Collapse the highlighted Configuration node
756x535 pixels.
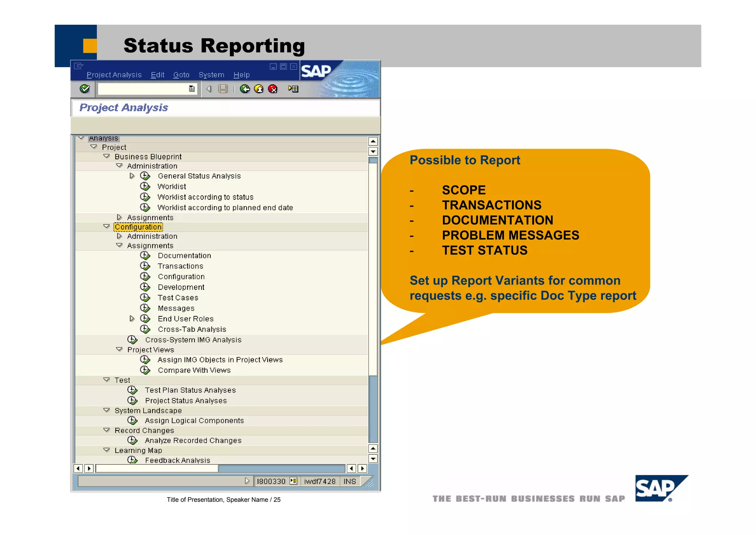tap(107, 226)
